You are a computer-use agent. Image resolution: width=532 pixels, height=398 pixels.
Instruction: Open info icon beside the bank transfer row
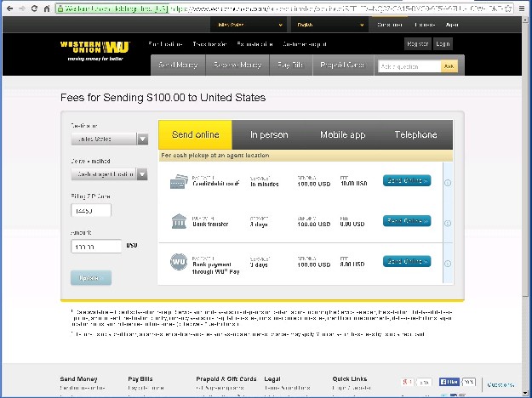448,223
